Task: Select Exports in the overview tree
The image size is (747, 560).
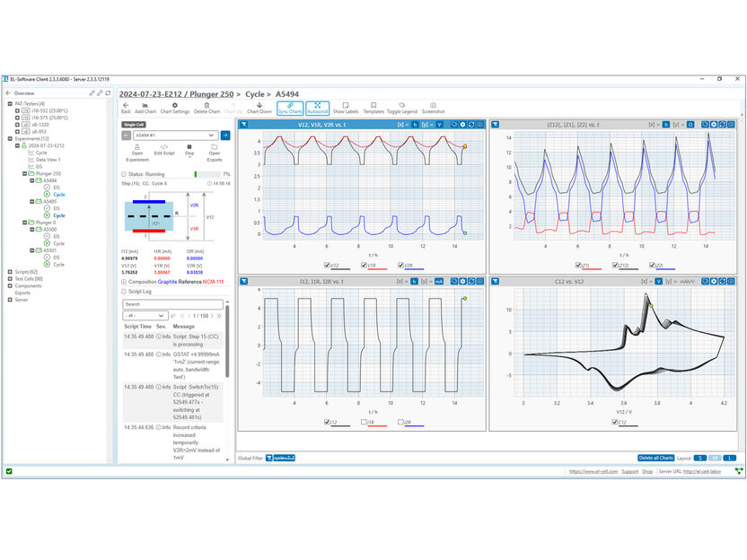Action: (22, 293)
